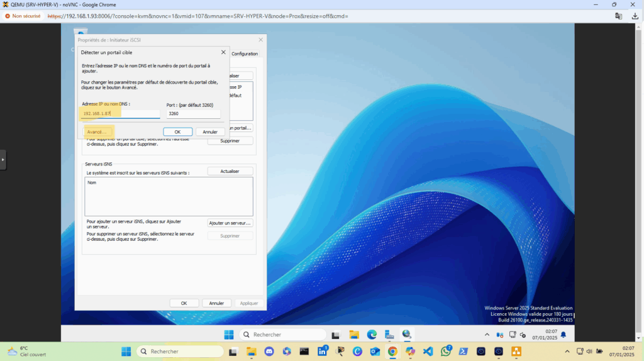
Task: Click the VM taskbar Rechercher search box
Action: (282, 335)
